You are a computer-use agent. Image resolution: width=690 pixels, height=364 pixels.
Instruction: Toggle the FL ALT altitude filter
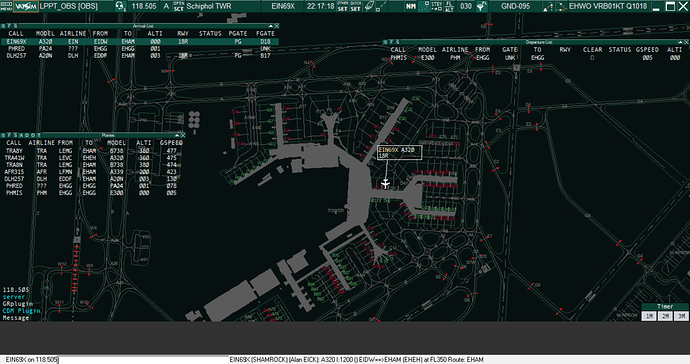[449, 6]
